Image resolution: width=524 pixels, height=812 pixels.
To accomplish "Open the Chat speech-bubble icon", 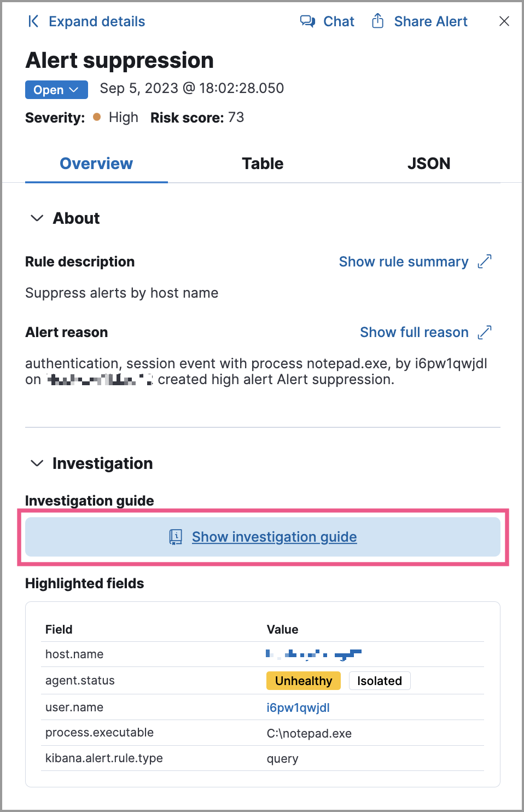I will [x=307, y=21].
